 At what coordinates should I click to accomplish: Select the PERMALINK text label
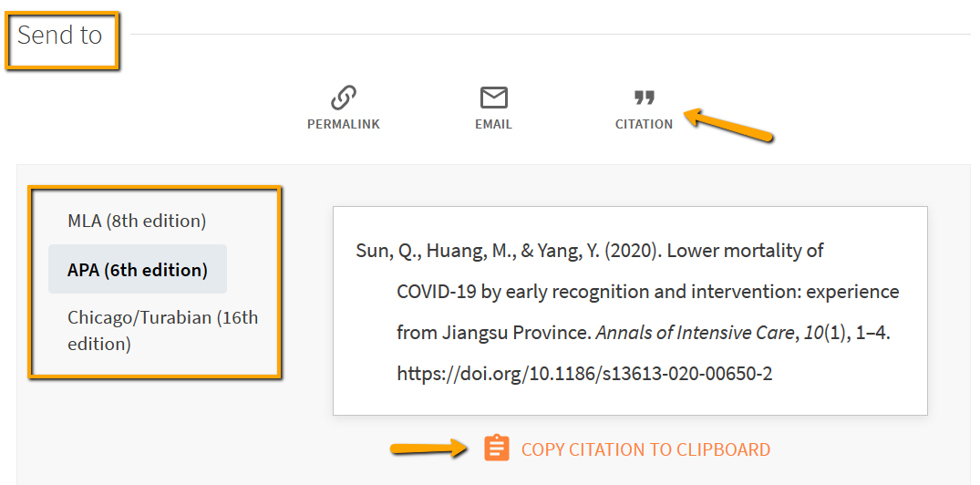(343, 124)
